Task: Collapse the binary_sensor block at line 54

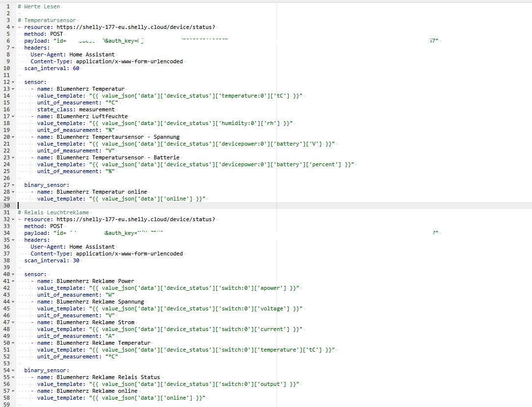Action: click(x=13, y=370)
